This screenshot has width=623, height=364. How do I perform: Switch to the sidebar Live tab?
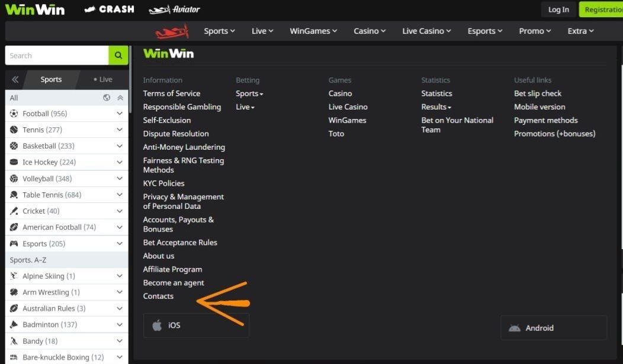pyautogui.click(x=103, y=79)
